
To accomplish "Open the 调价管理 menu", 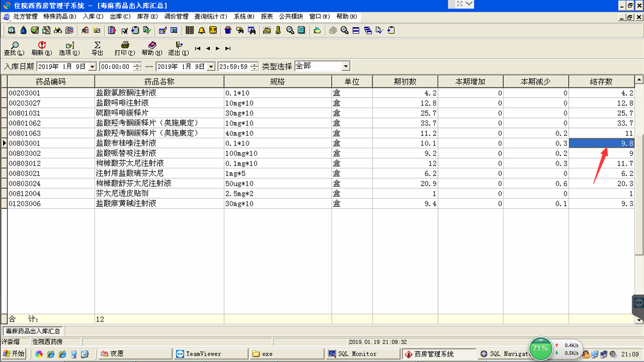I will (176, 16).
